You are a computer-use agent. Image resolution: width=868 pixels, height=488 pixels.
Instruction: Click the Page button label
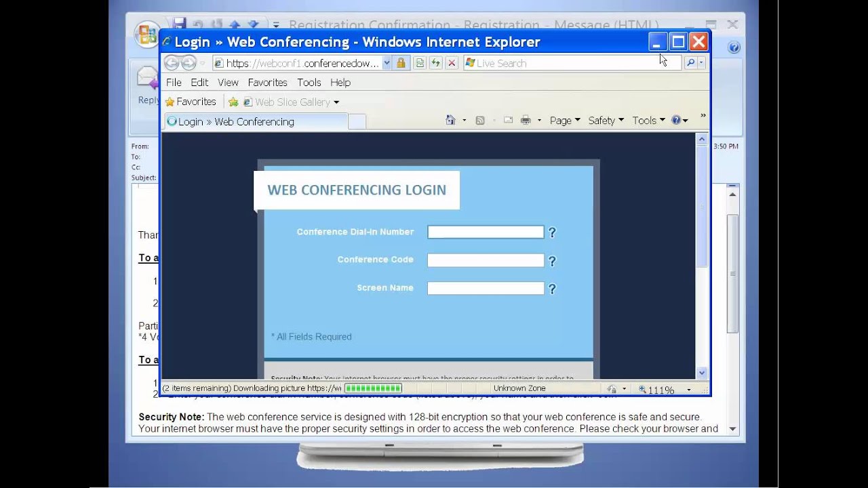pyautogui.click(x=560, y=121)
